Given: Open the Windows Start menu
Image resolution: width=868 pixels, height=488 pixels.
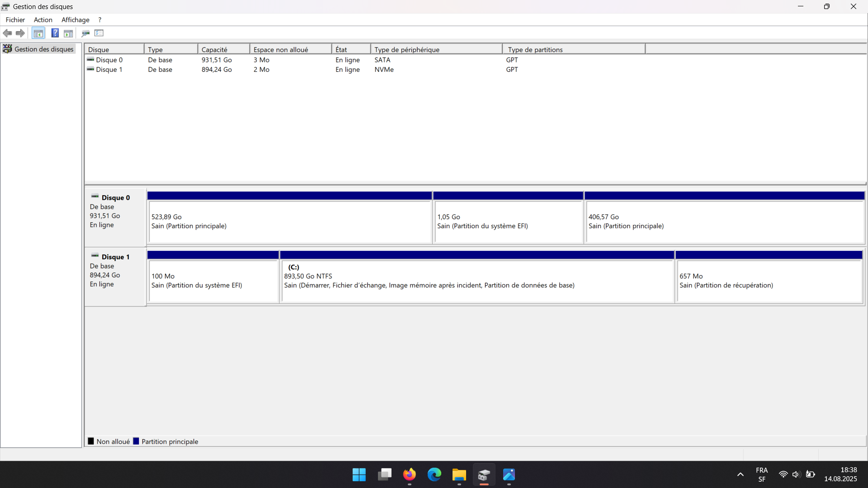Looking at the screenshot, I should (359, 474).
